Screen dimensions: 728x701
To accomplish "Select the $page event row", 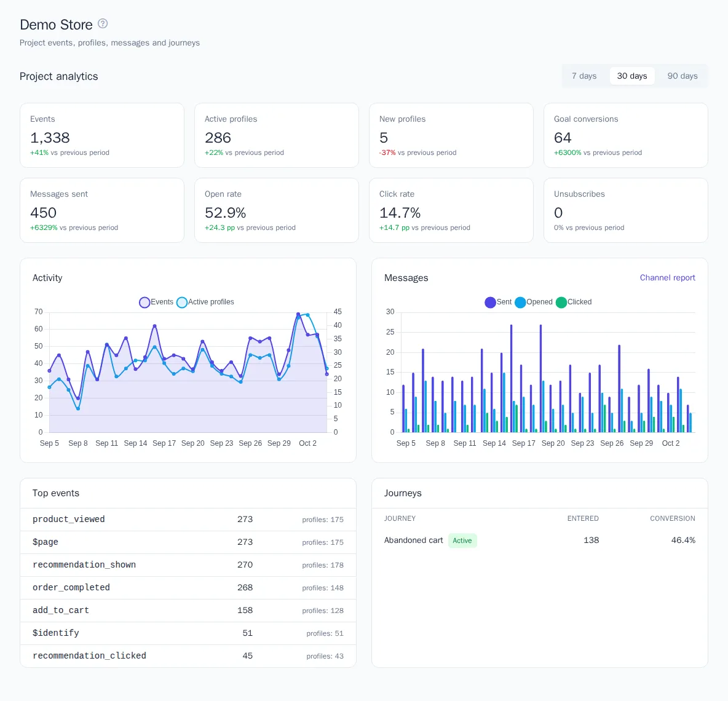I will [188, 542].
